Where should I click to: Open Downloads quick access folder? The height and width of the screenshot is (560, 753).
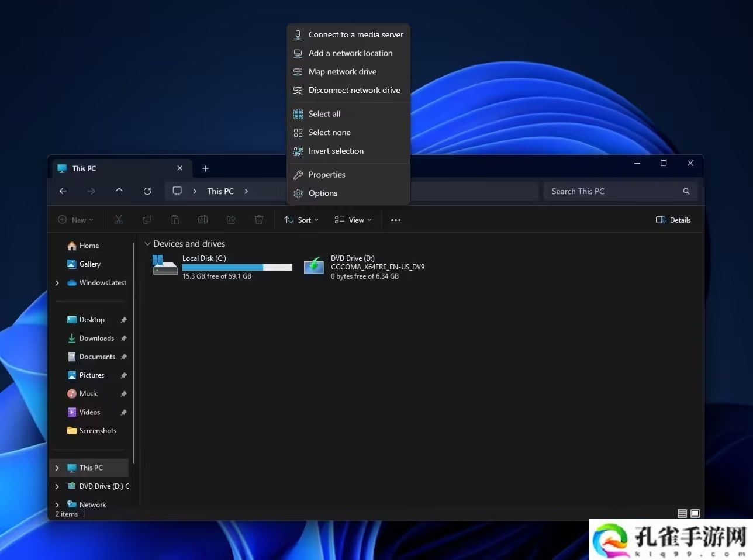pyautogui.click(x=91, y=338)
